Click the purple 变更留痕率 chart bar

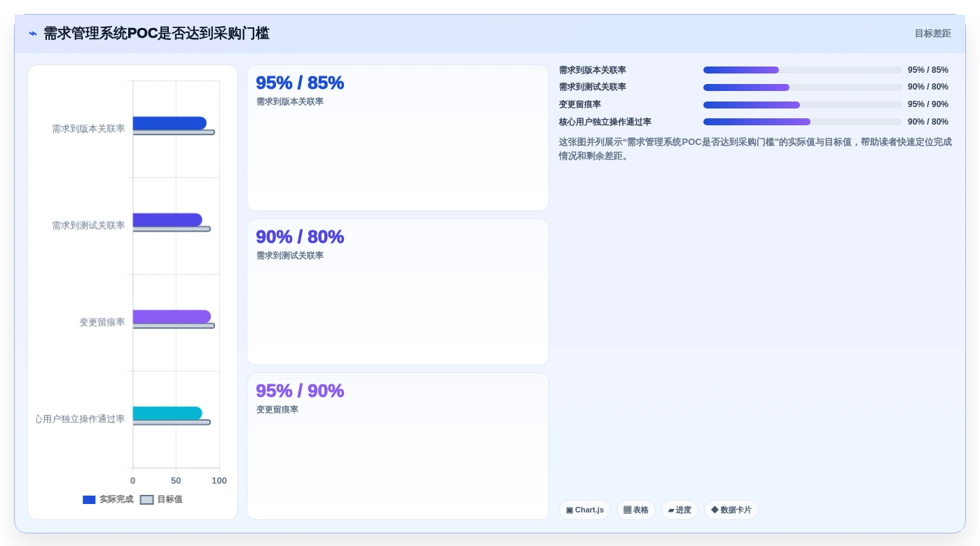(x=172, y=316)
